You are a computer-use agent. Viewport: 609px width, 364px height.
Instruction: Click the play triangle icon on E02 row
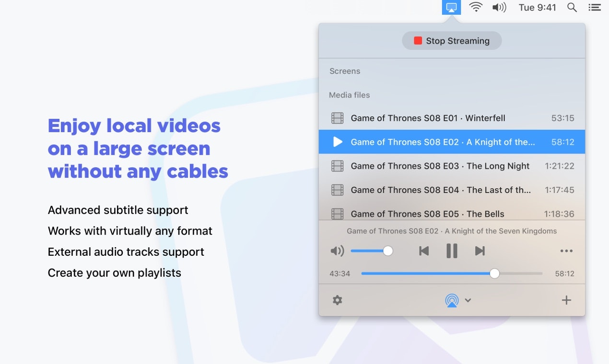click(x=338, y=142)
